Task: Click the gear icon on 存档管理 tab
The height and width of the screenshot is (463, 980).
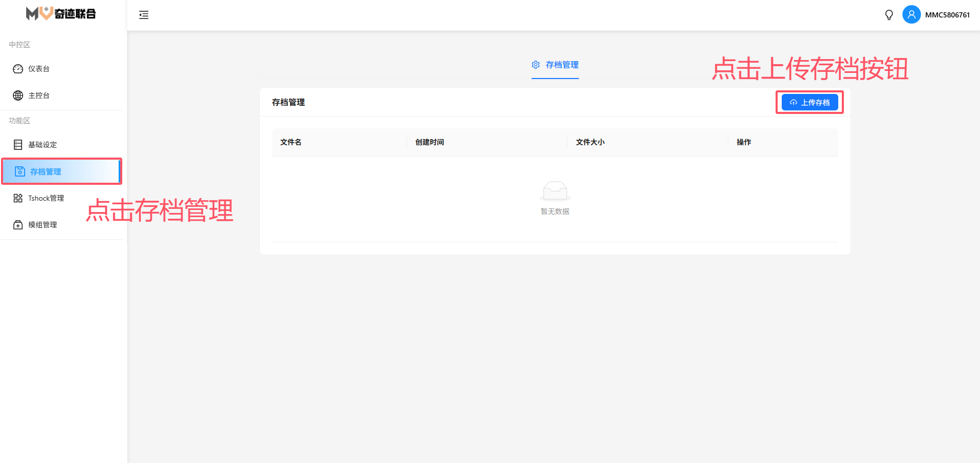Action: point(536,65)
